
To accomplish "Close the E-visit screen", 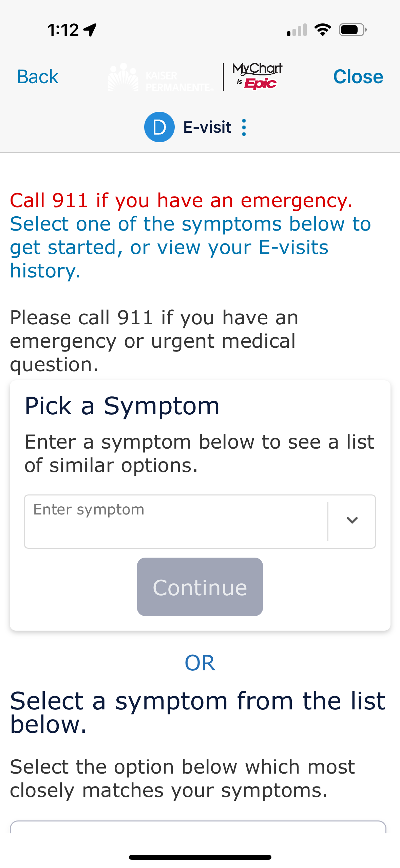I will click(358, 77).
